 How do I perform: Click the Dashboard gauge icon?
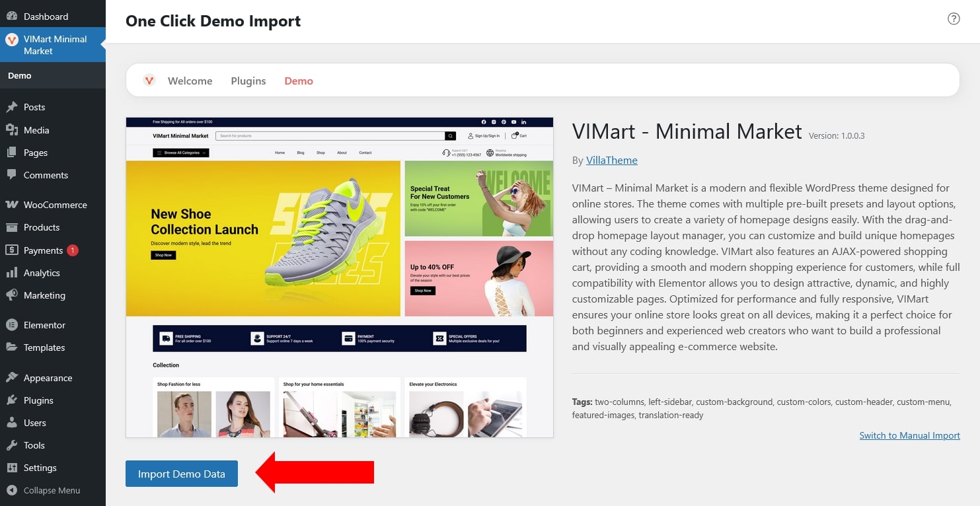(11, 16)
